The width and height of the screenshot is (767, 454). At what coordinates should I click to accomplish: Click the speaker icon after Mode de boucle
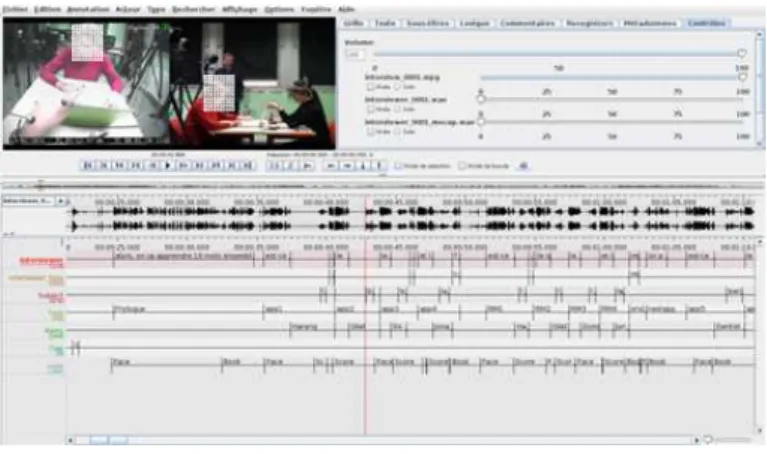tap(523, 166)
